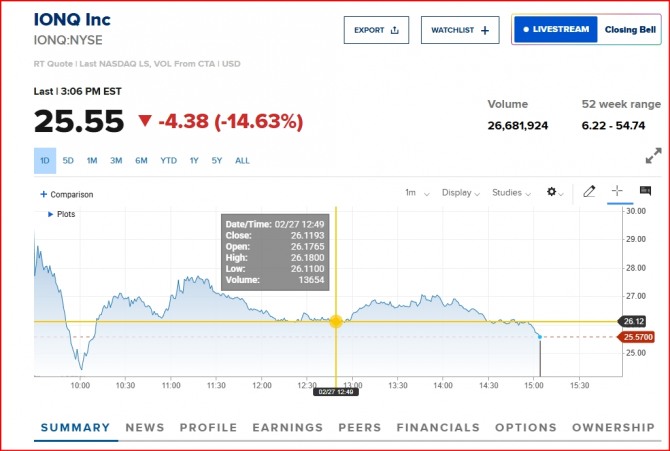Add a Comparison with plus icon

coord(44,194)
